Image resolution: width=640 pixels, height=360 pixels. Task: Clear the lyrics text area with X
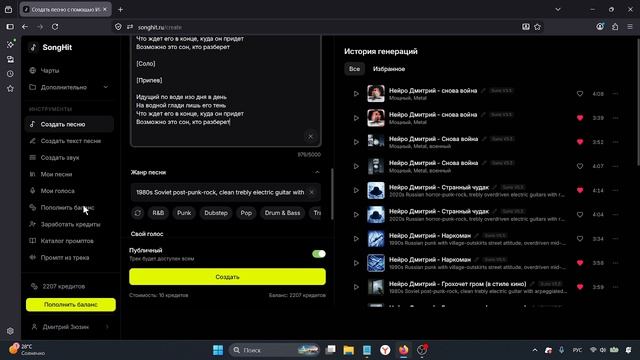point(310,136)
